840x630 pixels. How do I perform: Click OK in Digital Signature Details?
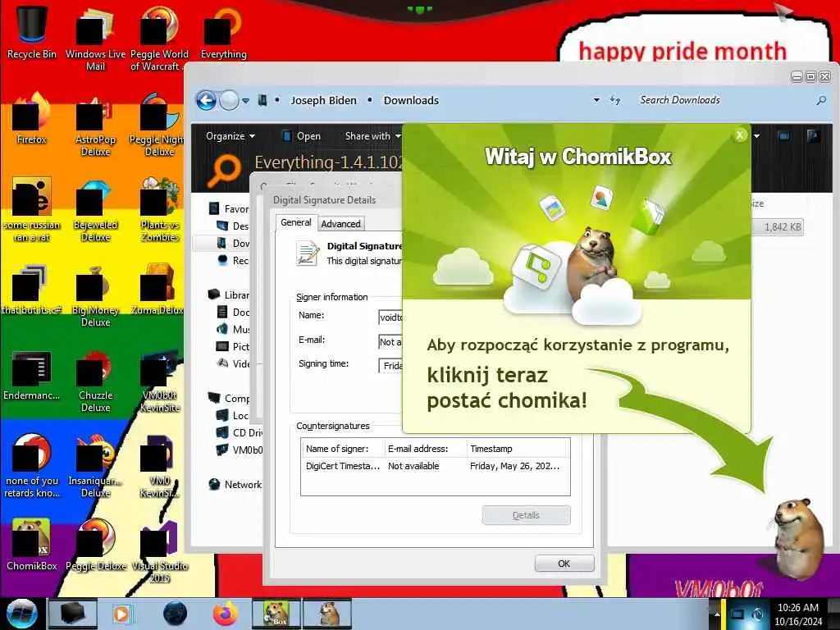564,564
